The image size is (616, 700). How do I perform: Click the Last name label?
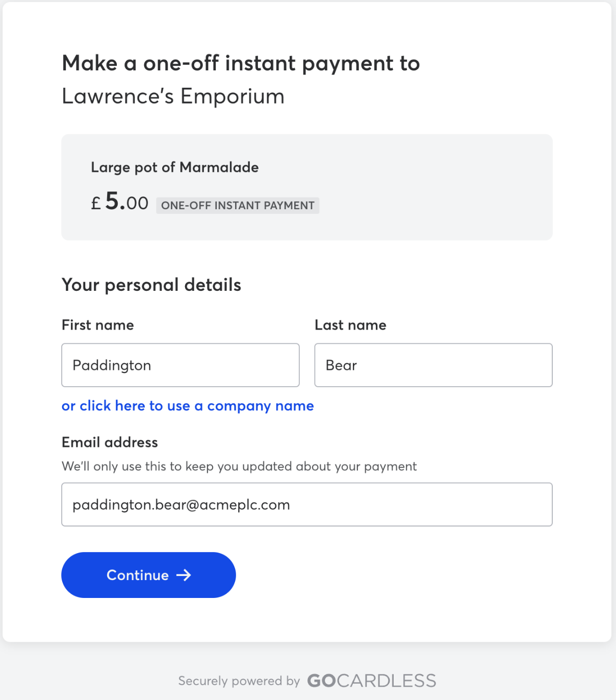(350, 325)
